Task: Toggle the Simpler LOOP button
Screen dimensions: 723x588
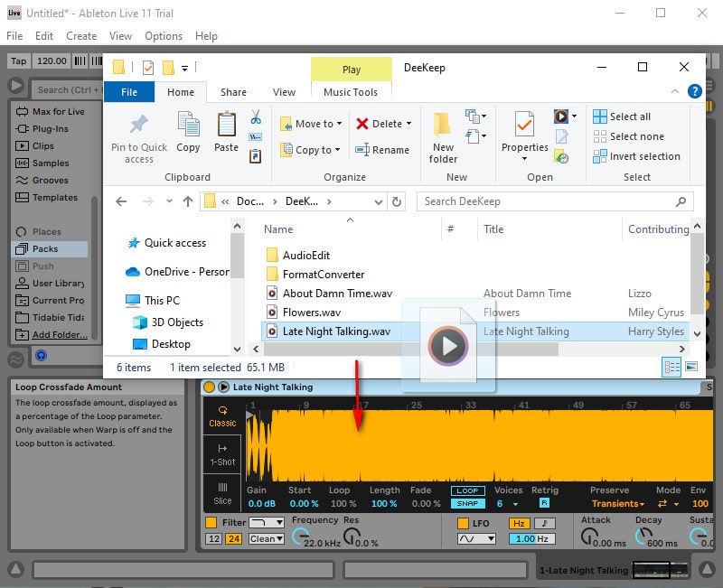Action: (x=467, y=490)
